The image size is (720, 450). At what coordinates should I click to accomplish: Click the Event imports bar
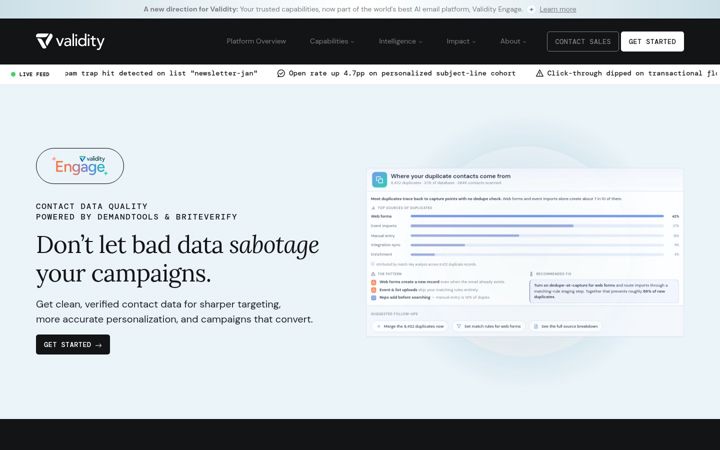point(537,226)
